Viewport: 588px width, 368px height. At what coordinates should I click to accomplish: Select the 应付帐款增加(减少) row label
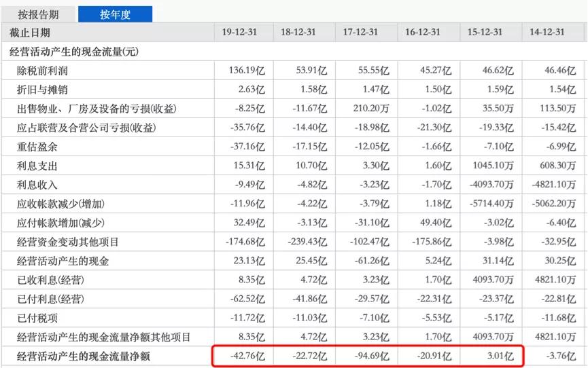point(60,223)
